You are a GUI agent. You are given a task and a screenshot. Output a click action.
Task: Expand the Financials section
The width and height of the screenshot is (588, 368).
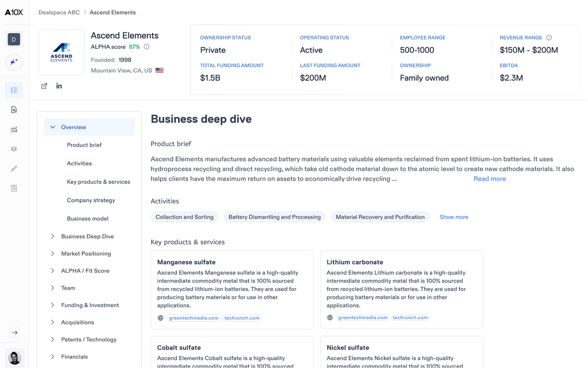pyautogui.click(x=74, y=356)
